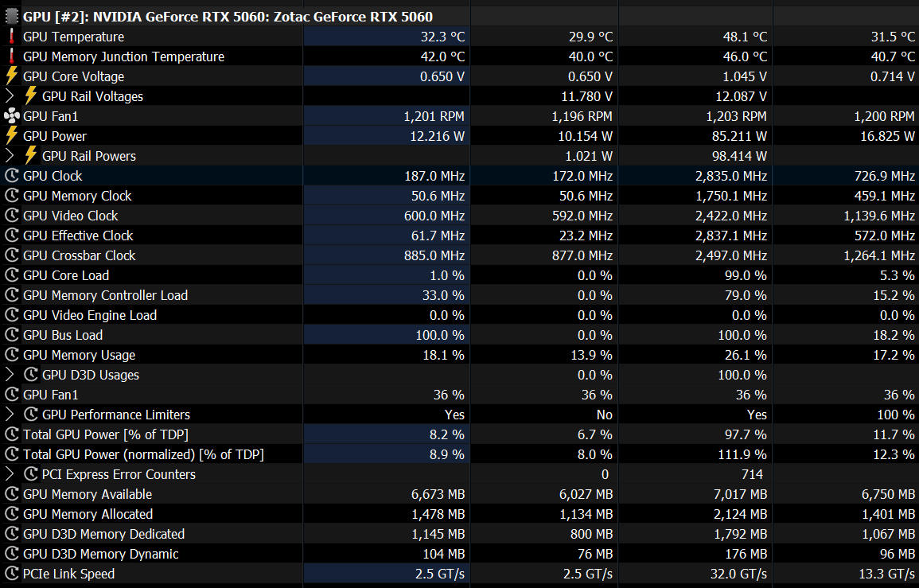Expand the GPU Rail Powers group

(10, 156)
